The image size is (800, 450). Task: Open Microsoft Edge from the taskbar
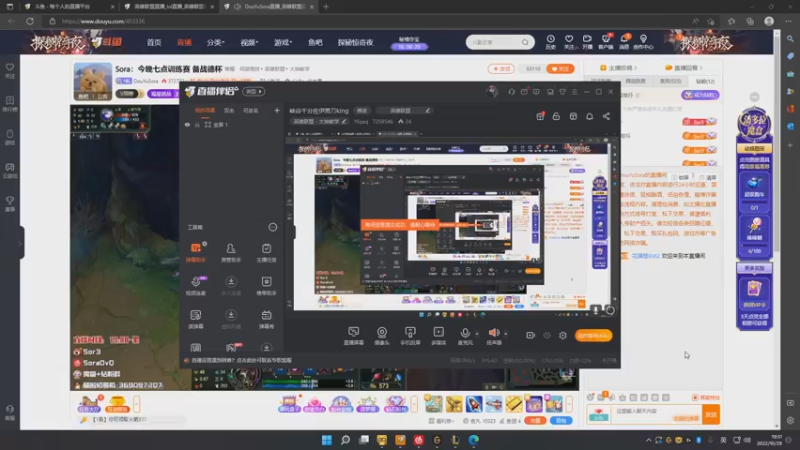(474, 440)
